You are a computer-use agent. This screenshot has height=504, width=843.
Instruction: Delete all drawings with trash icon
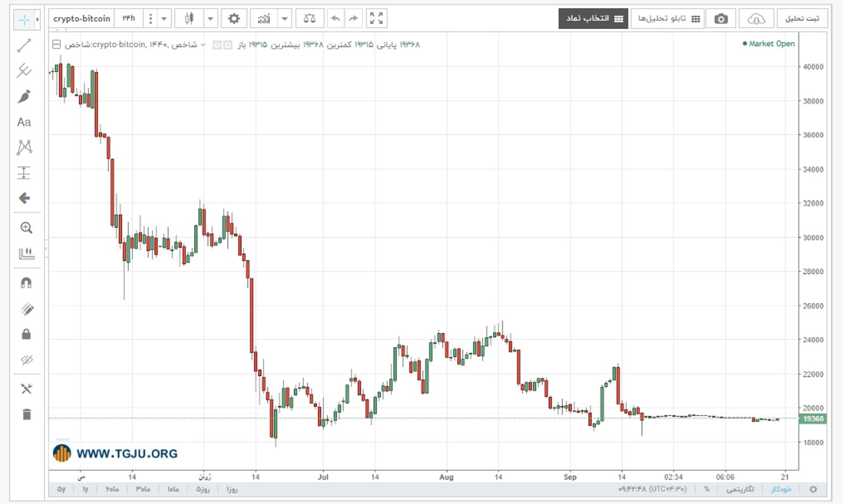[x=26, y=414]
